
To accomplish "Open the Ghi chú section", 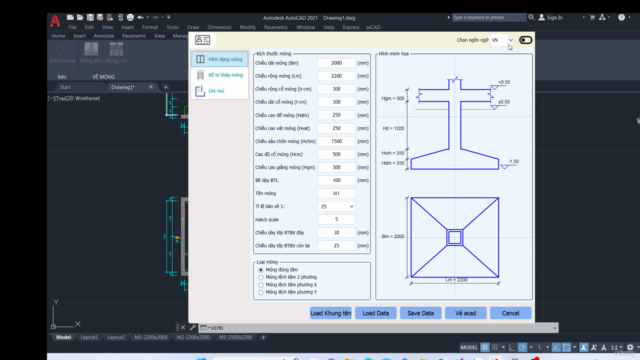I will click(x=220, y=91).
